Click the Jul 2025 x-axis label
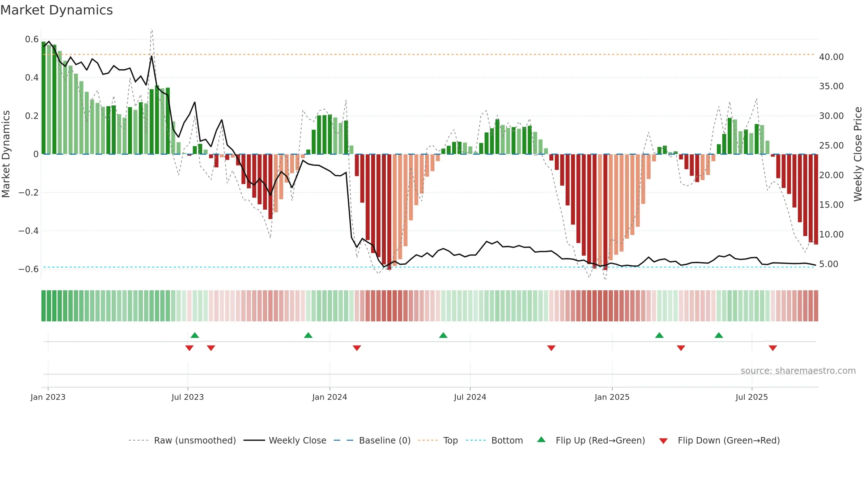Viewport: 868px width, 488px height. [x=752, y=397]
